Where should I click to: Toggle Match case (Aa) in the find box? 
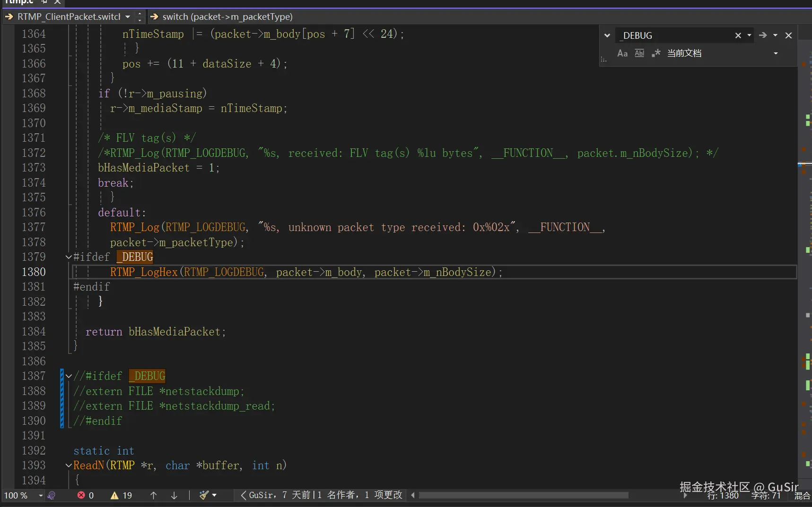coord(622,53)
